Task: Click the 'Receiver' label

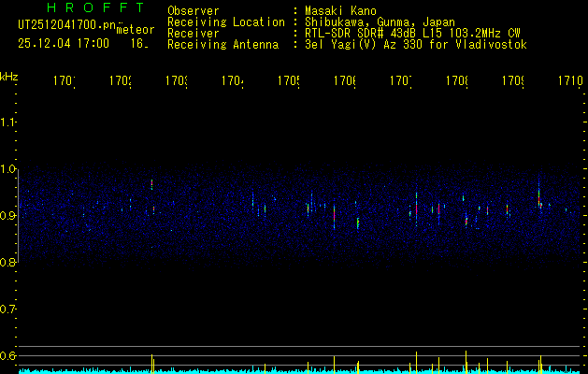Action: click(194, 34)
